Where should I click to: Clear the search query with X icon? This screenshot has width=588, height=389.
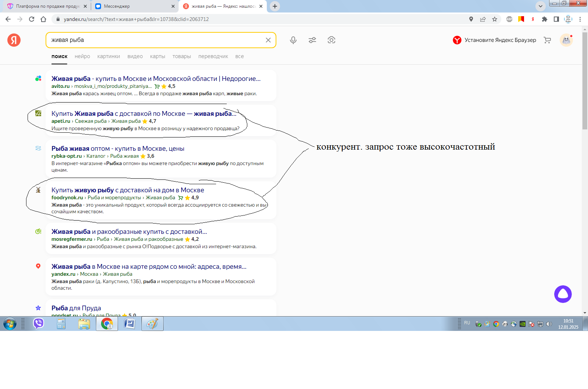(268, 40)
